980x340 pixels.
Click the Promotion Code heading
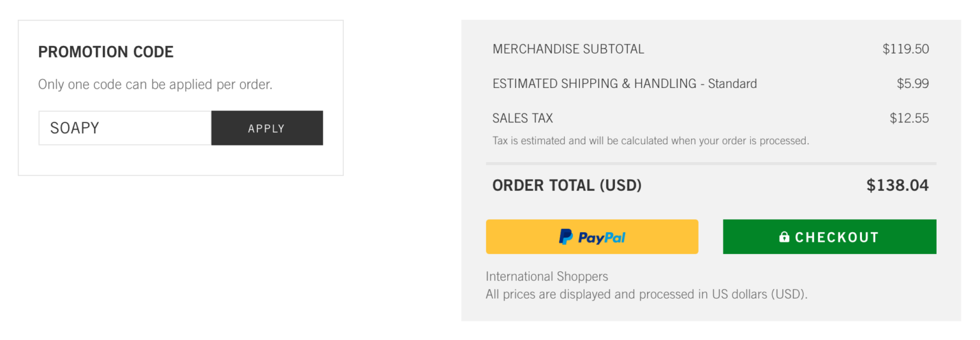[x=106, y=52]
